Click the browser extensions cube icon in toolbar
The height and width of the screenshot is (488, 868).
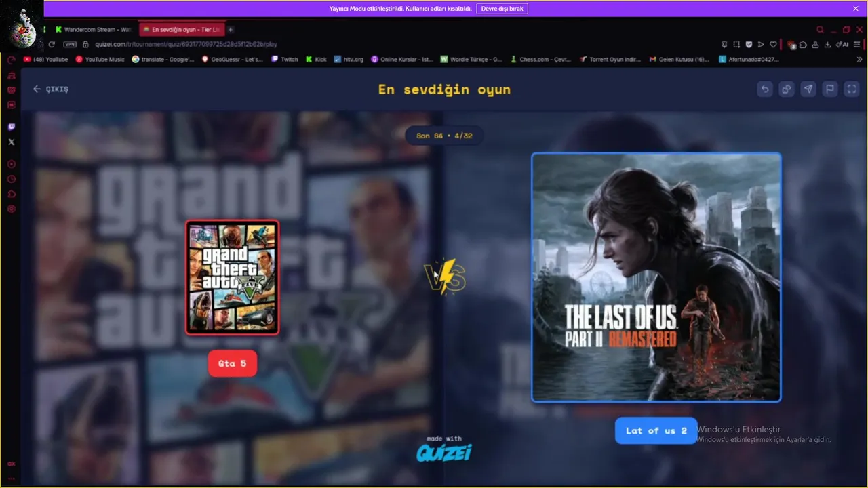[803, 45]
